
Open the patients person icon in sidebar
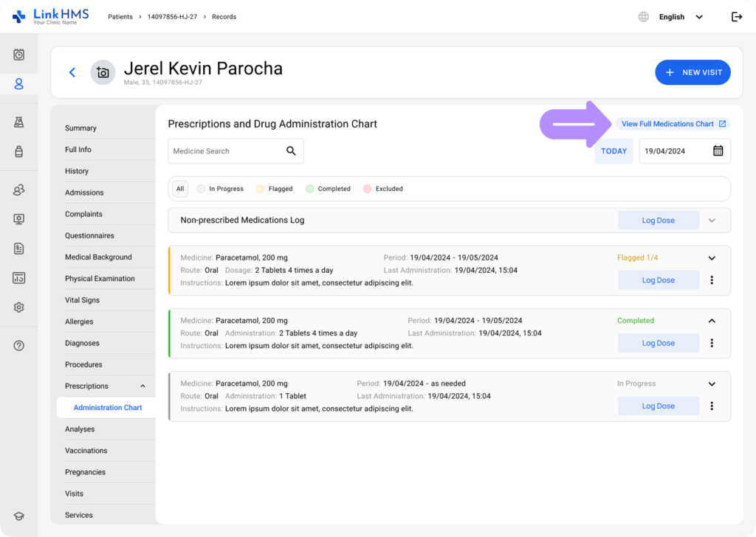click(x=19, y=84)
